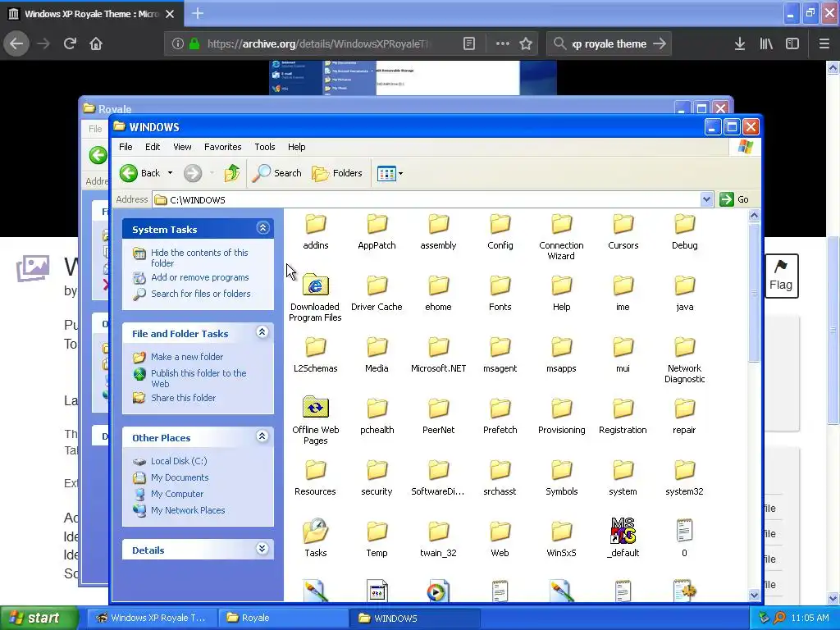Switch to Windows XP Royale taskbar button
The image size is (840, 630).
[152, 619]
